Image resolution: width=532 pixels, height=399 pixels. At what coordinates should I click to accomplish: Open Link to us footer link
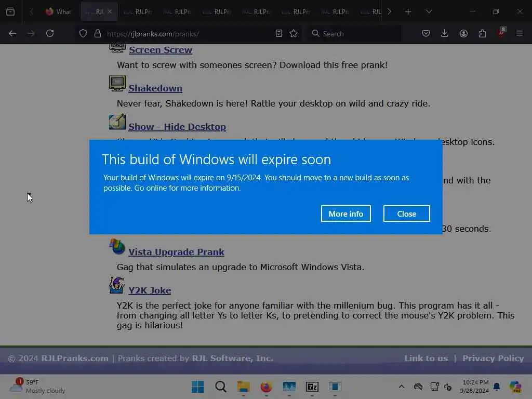click(x=426, y=358)
